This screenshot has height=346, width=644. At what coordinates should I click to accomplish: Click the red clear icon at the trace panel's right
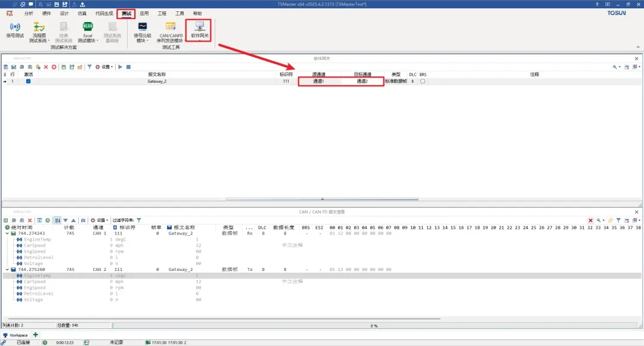point(590,220)
